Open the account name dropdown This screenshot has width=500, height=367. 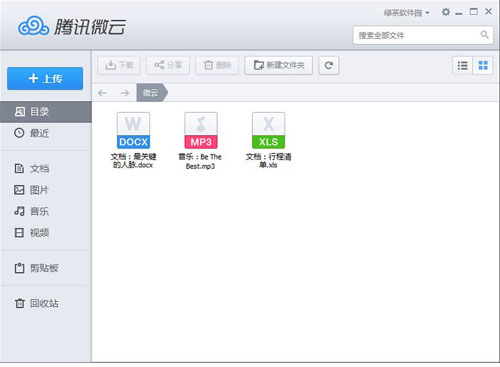coord(406,13)
